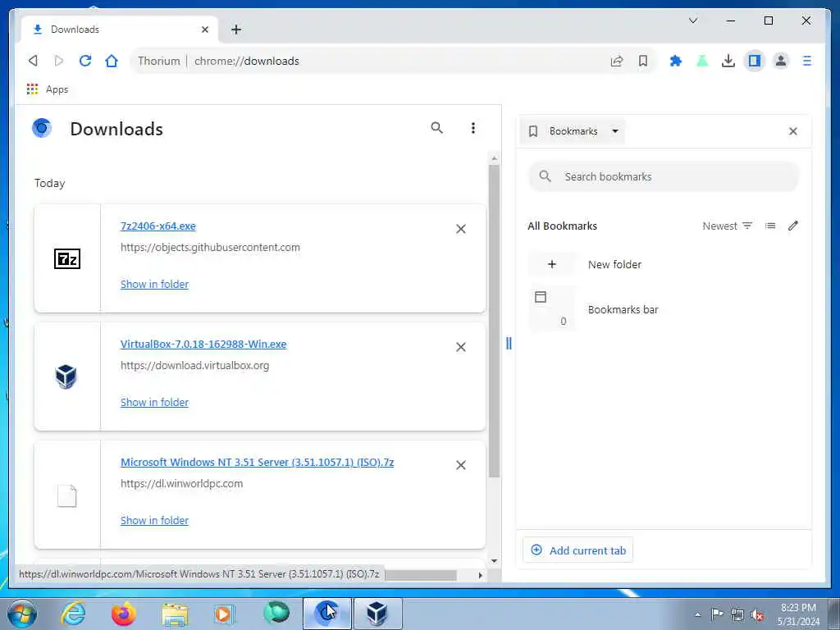
Task: Click the side panel resize handle
Action: tap(509, 344)
